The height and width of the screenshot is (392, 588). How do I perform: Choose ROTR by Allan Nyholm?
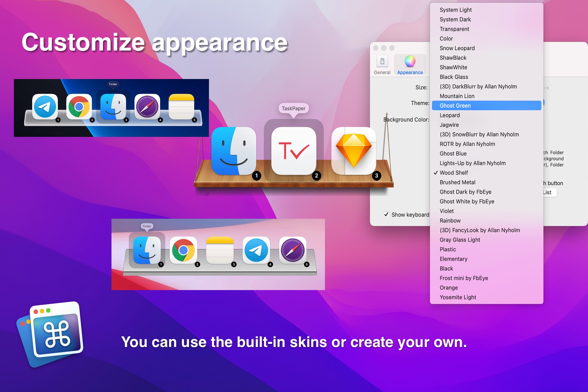coord(487,144)
